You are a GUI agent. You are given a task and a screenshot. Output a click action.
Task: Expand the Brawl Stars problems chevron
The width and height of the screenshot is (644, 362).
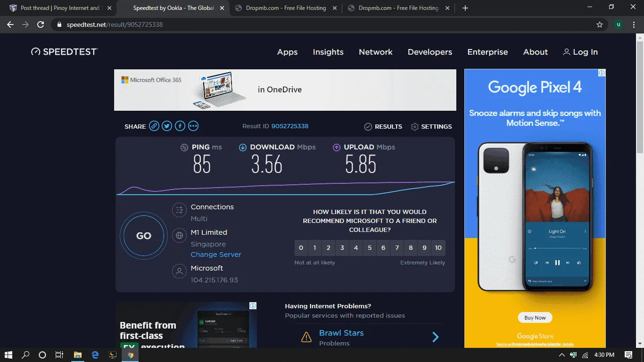point(436,337)
